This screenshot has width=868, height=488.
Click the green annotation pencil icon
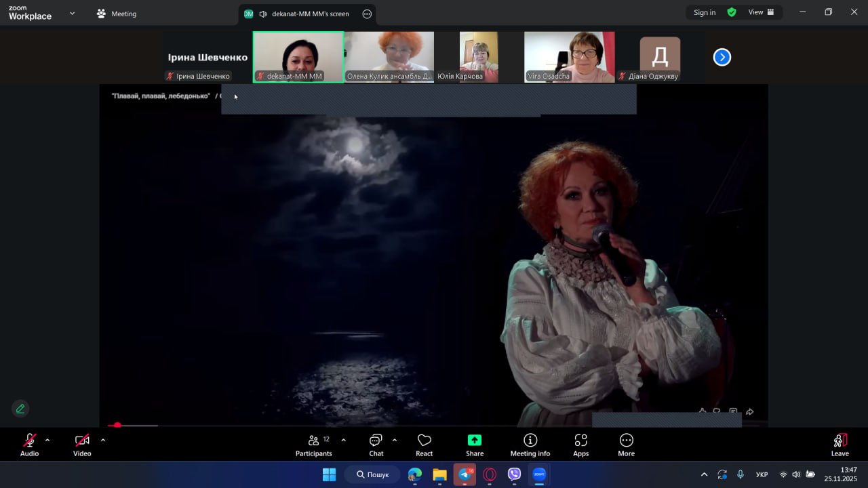click(x=20, y=409)
